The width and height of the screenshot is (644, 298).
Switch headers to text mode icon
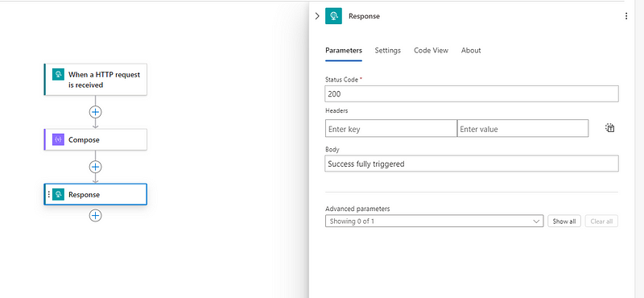point(610,128)
